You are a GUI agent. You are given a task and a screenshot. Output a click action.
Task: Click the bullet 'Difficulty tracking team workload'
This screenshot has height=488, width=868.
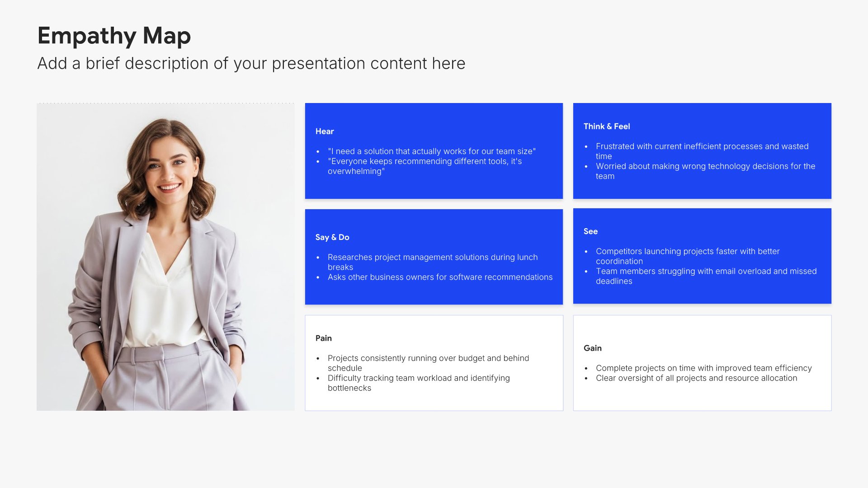(419, 383)
